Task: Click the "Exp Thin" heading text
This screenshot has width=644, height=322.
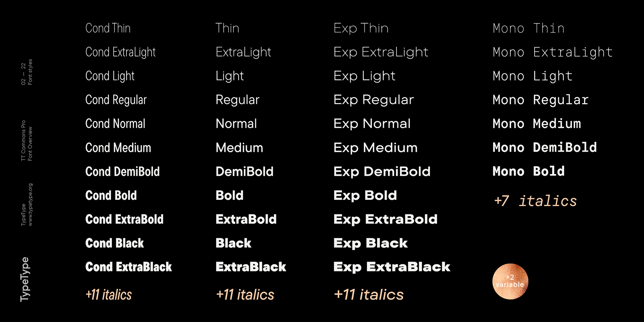Action: (361, 29)
